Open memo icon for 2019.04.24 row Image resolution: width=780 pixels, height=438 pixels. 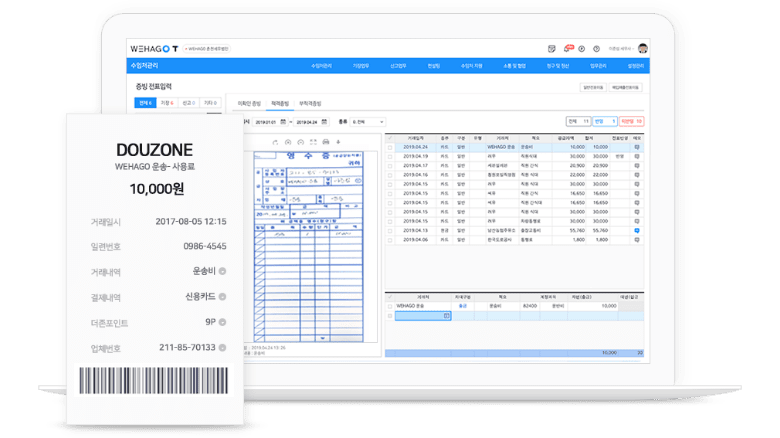[x=637, y=147]
